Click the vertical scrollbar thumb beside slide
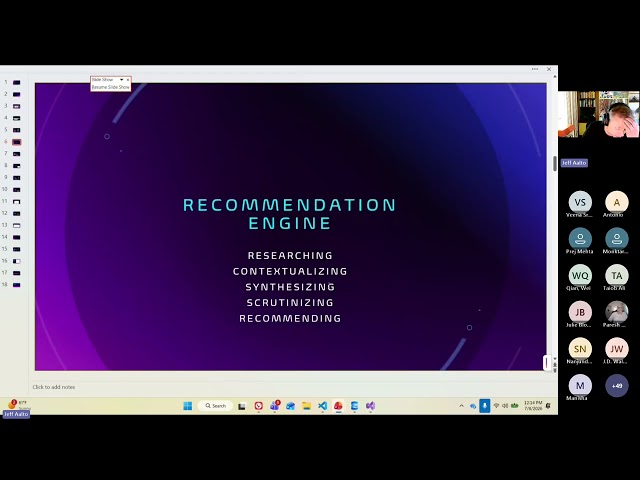640x480 pixels. pyautogui.click(x=555, y=164)
